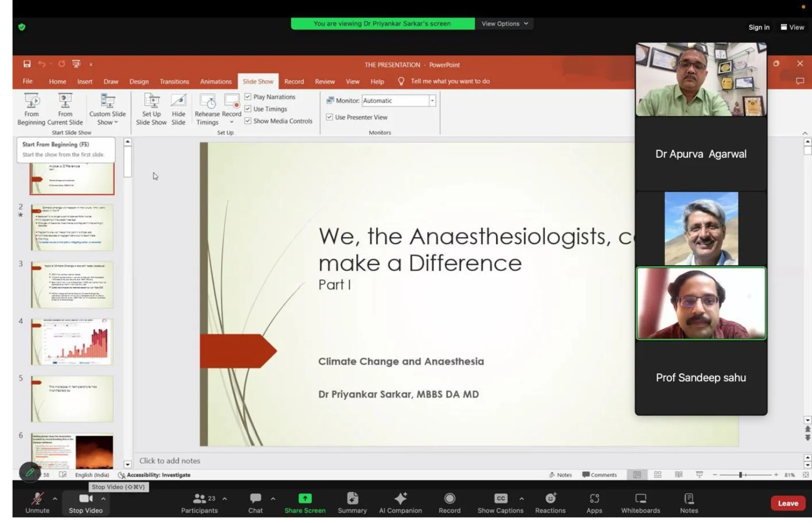Click the Hide Slide button
This screenshot has height=523, width=812.
click(179, 109)
